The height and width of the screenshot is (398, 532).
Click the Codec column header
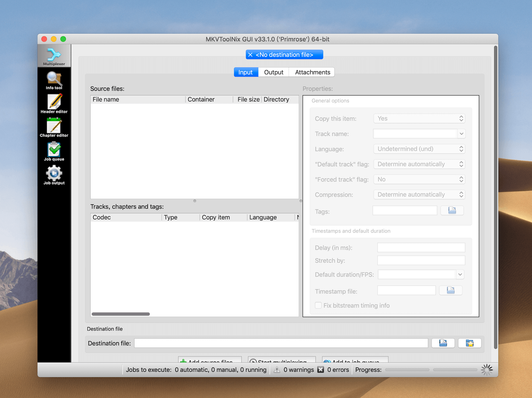126,217
